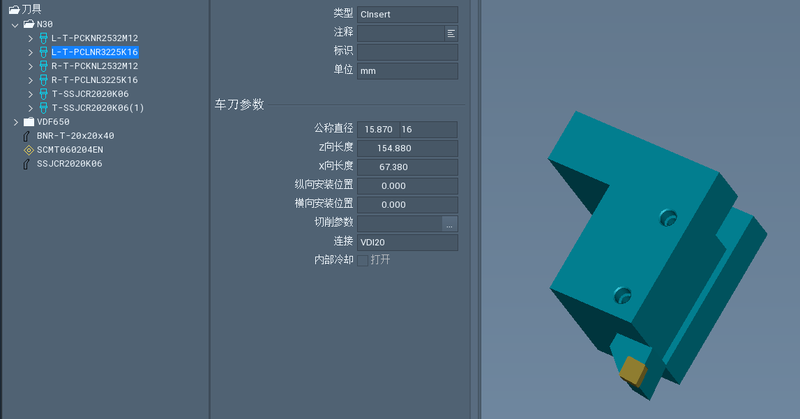Screen dimensions: 800x419
Task: Click the SCMT060204EN insert diamond icon
Action: [29, 150]
